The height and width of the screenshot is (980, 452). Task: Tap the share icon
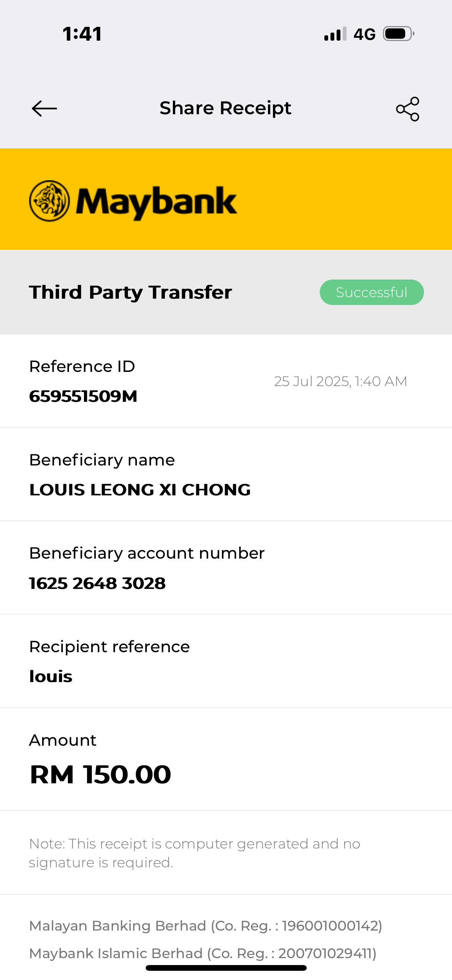click(408, 109)
